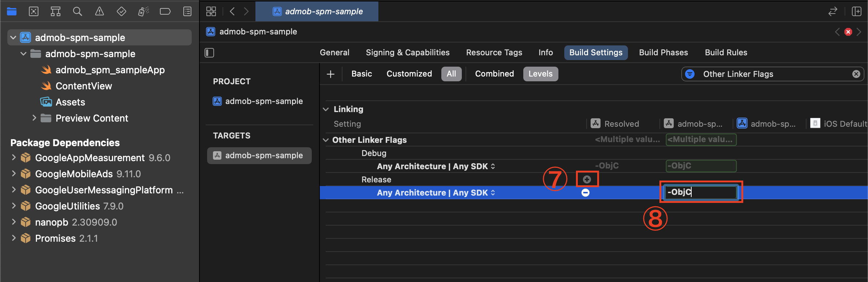868x282 pixels.
Task: Expand Promises package
Action: (x=14, y=238)
